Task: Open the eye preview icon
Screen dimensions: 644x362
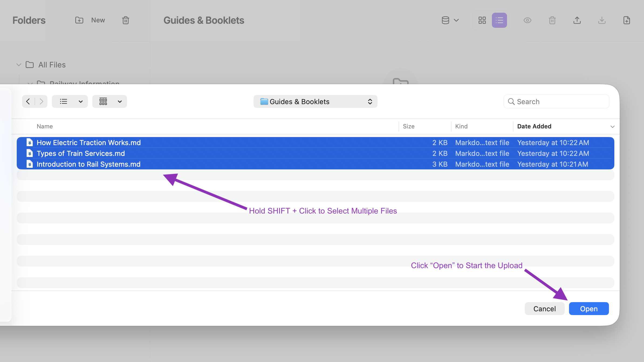Action: [x=527, y=20]
